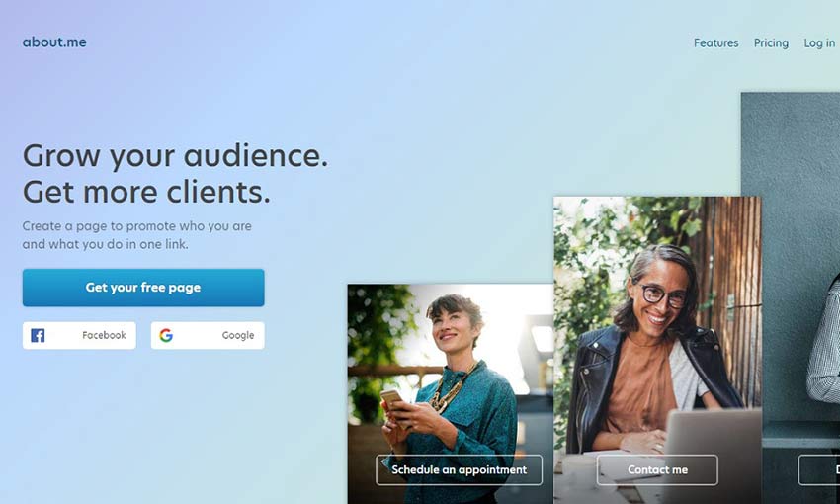Click the Get more clients headline

146,192
